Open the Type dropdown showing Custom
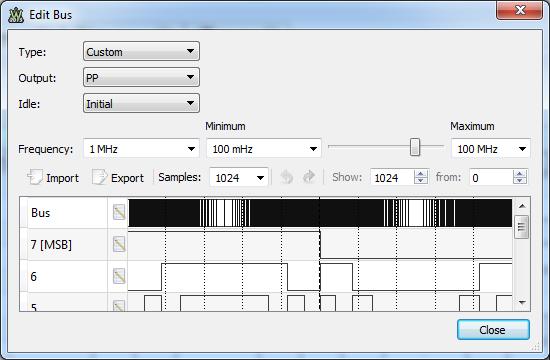Viewport: 550px width, 360px height. click(x=141, y=51)
